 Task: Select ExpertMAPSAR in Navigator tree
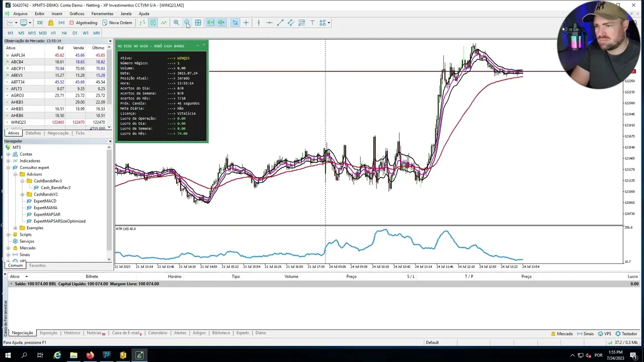pos(47,215)
